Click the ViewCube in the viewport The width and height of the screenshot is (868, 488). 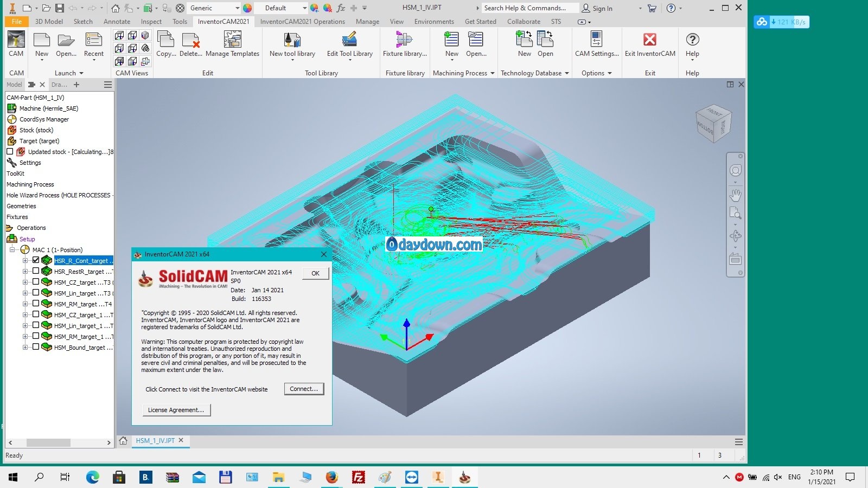pyautogui.click(x=713, y=124)
